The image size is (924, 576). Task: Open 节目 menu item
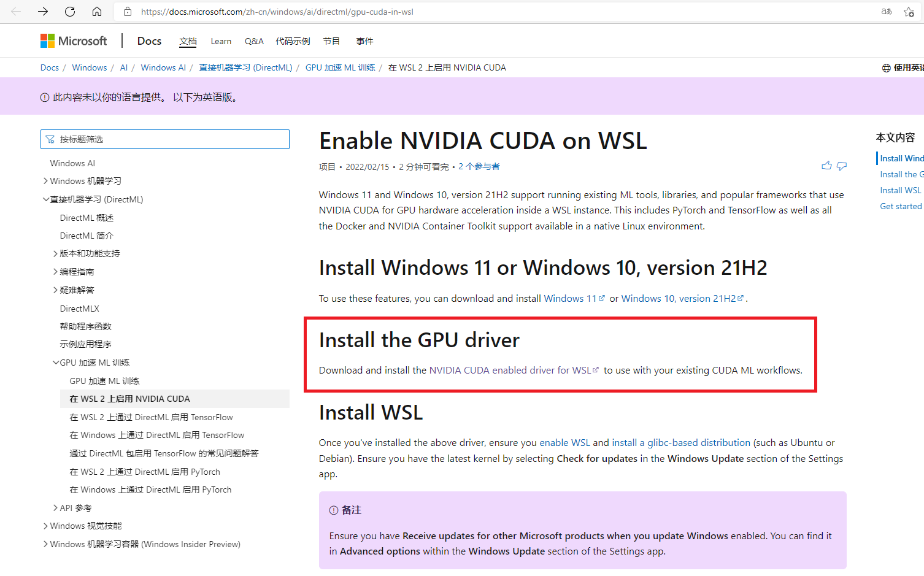tap(331, 41)
